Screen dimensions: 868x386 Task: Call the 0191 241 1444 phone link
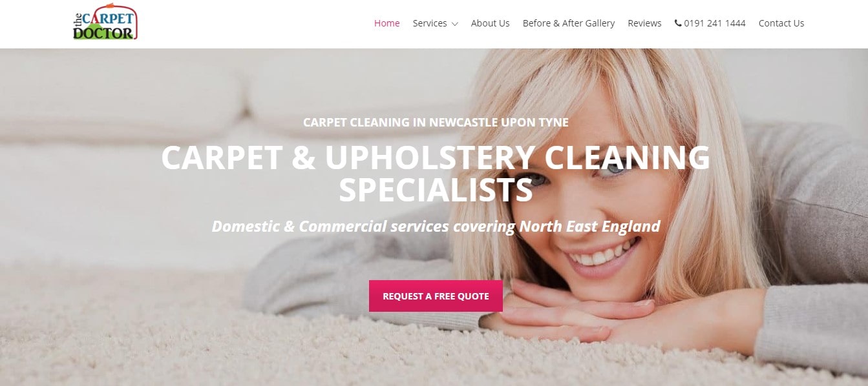tap(714, 23)
